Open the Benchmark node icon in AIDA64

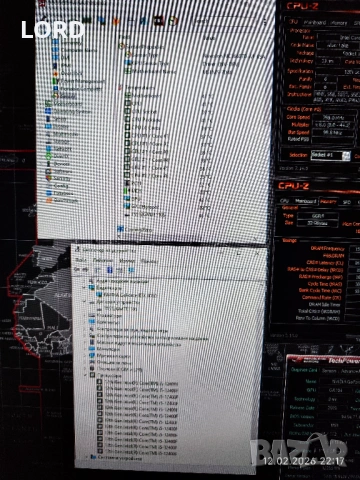pyautogui.click(x=49, y=200)
